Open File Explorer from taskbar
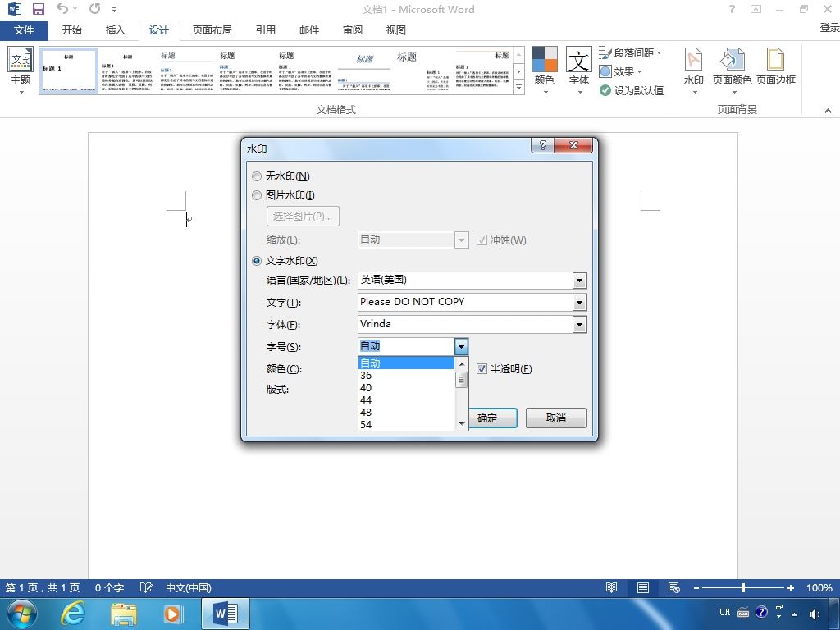The image size is (840, 630). pos(123,614)
